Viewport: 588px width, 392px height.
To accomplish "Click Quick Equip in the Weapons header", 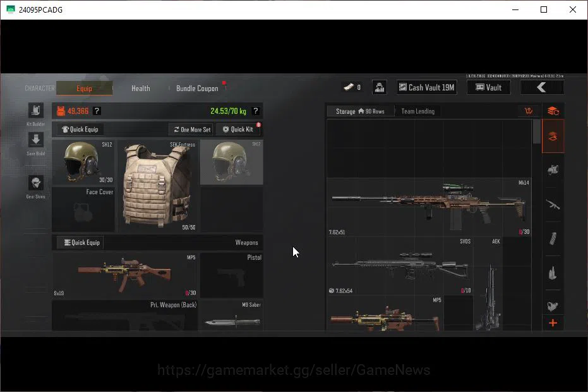I will click(x=81, y=243).
